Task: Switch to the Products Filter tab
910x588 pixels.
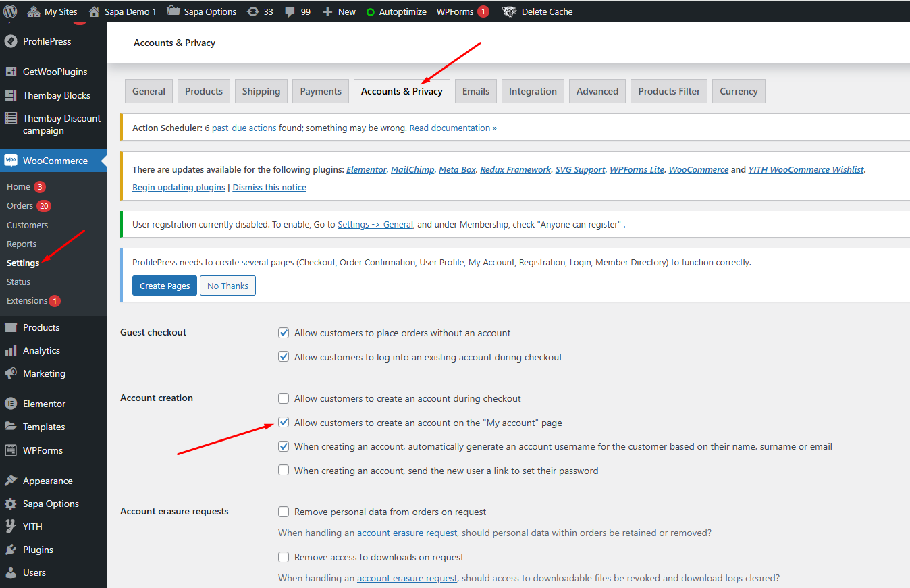Action: click(669, 91)
